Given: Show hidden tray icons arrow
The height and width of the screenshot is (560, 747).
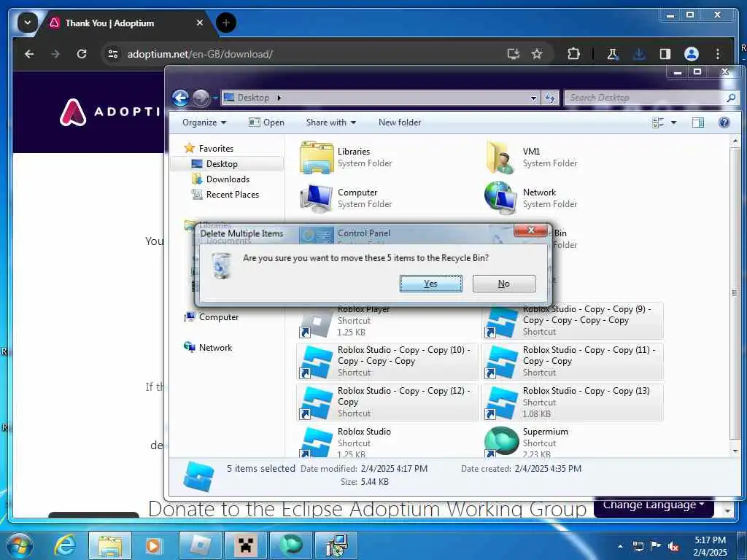Looking at the screenshot, I should 620,546.
